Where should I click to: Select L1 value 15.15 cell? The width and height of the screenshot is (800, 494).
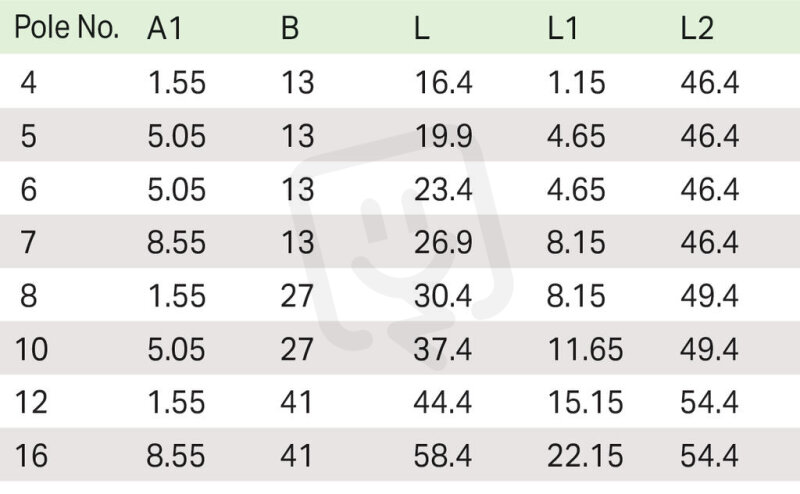(x=585, y=402)
